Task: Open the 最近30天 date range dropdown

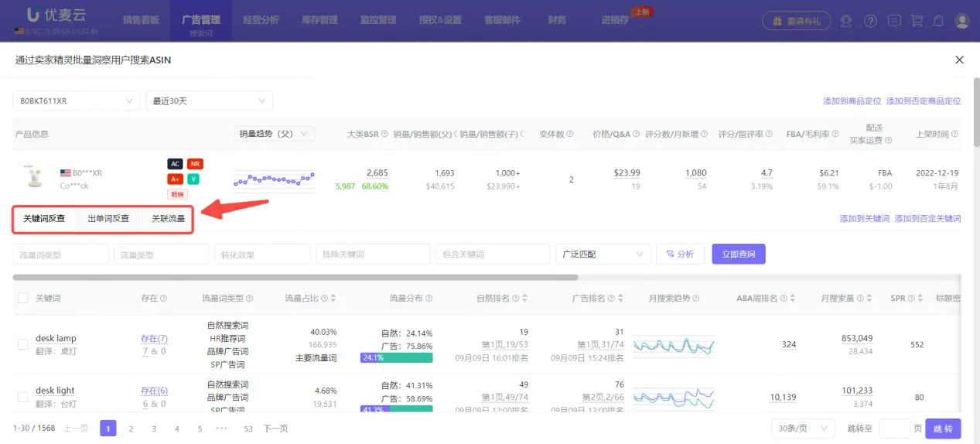Action: pyautogui.click(x=209, y=101)
